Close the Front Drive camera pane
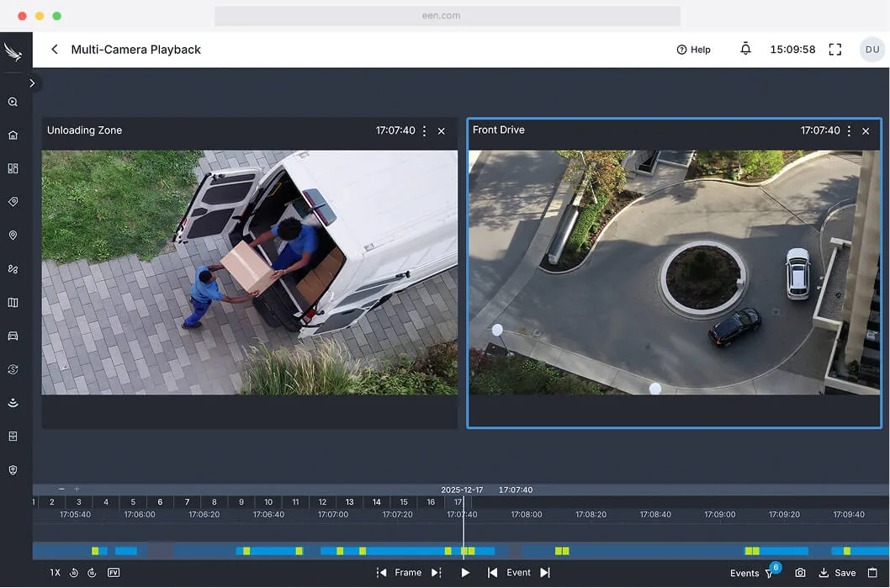 [866, 131]
